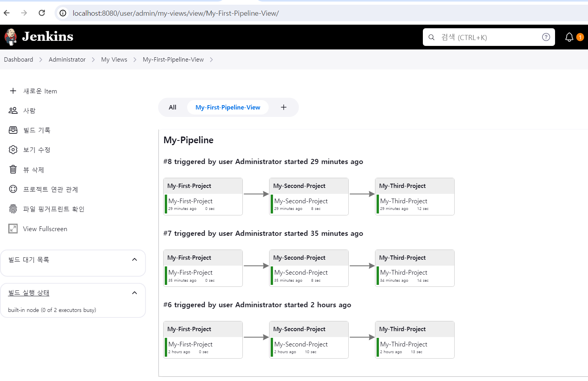Add a new view with the plus tab
This screenshot has width=588, height=381.
pyautogui.click(x=283, y=107)
